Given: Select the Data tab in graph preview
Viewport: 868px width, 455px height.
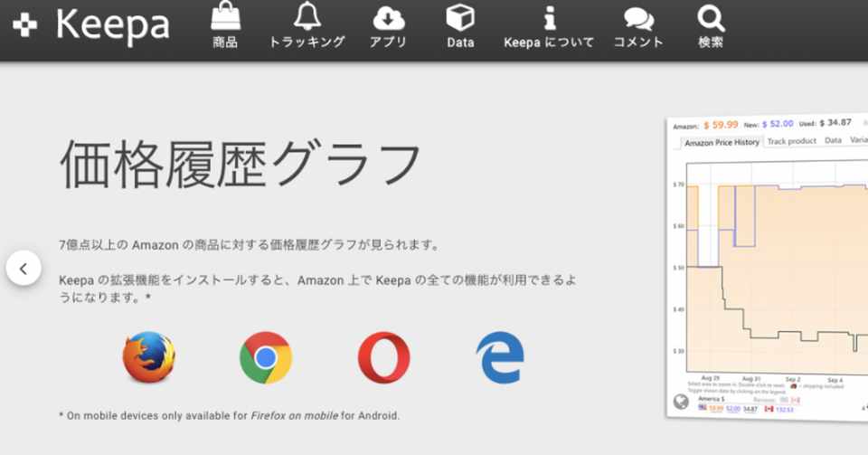Looking at the screenshot, I should coord(833,140).
